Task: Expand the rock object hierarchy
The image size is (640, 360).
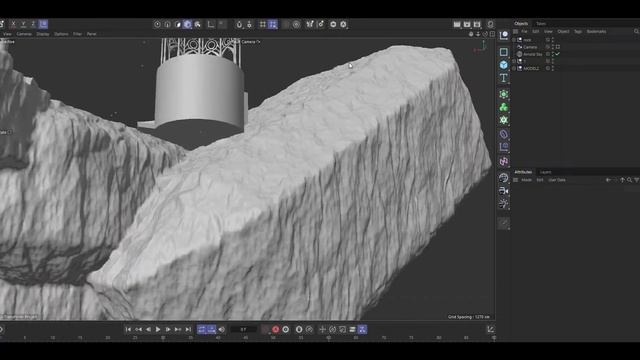Action: (x=514, y=40)
